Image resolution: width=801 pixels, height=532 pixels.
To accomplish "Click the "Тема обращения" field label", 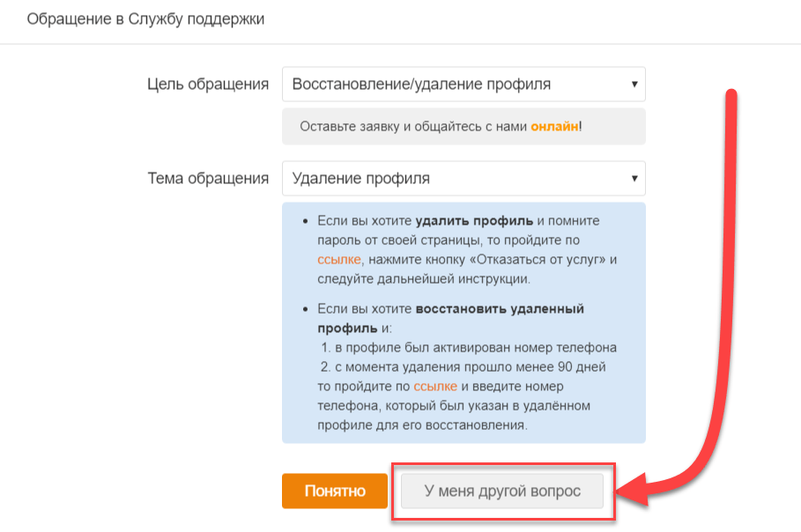I will [x=207, y=178].
